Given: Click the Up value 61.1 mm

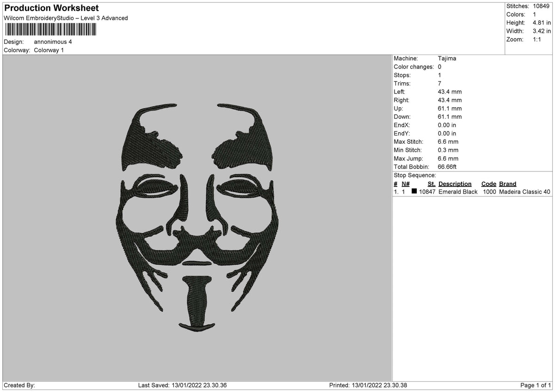Looking at the screenshot, I should coord(450,108).
